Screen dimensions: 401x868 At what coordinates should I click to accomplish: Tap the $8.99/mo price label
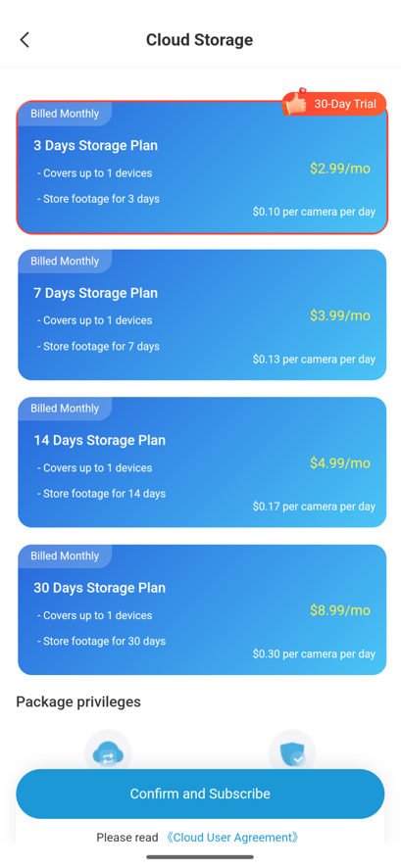[340, 610]
